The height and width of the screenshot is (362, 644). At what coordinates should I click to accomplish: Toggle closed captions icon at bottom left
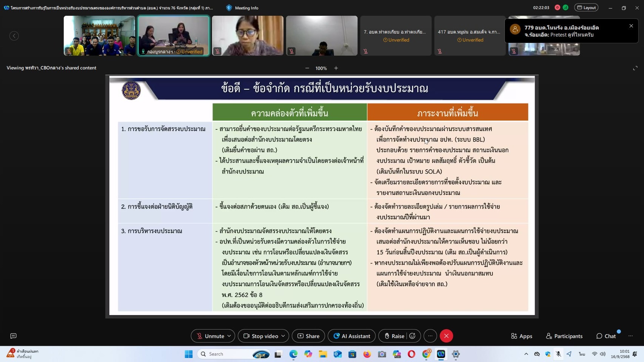point(14,336)
